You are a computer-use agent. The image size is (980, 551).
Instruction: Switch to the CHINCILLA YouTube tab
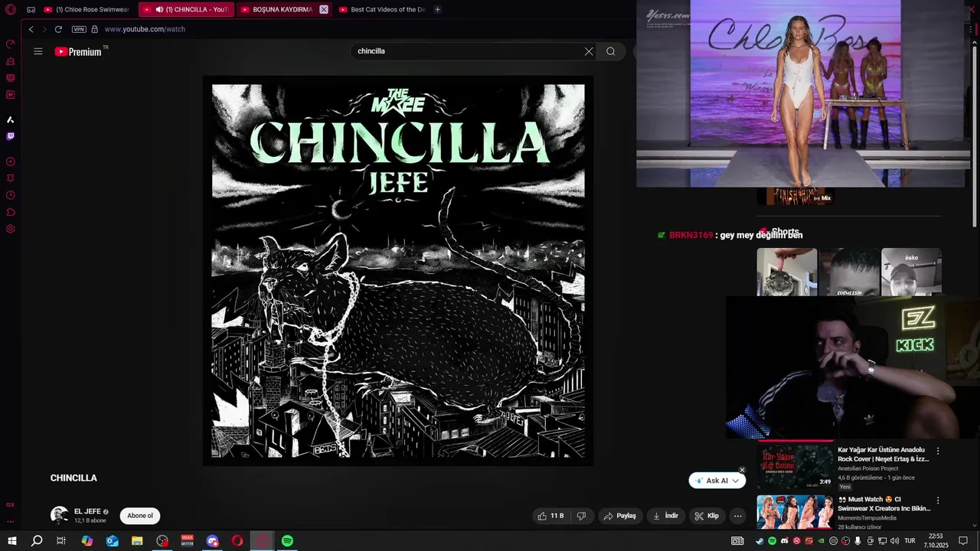coord(185,10)
